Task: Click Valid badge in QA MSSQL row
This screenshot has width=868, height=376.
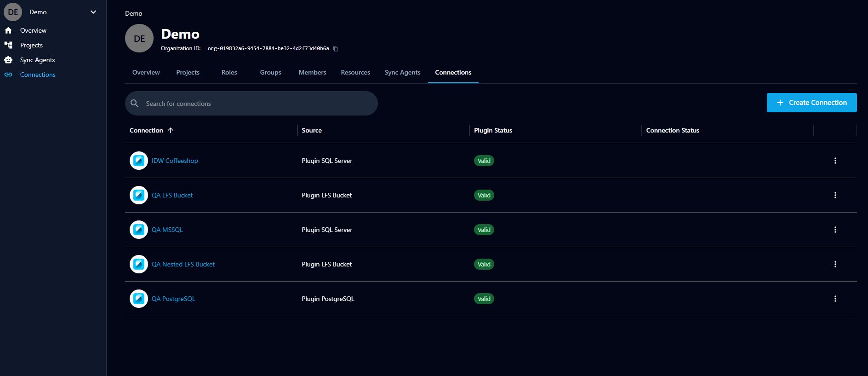Action: coord(484,230)
